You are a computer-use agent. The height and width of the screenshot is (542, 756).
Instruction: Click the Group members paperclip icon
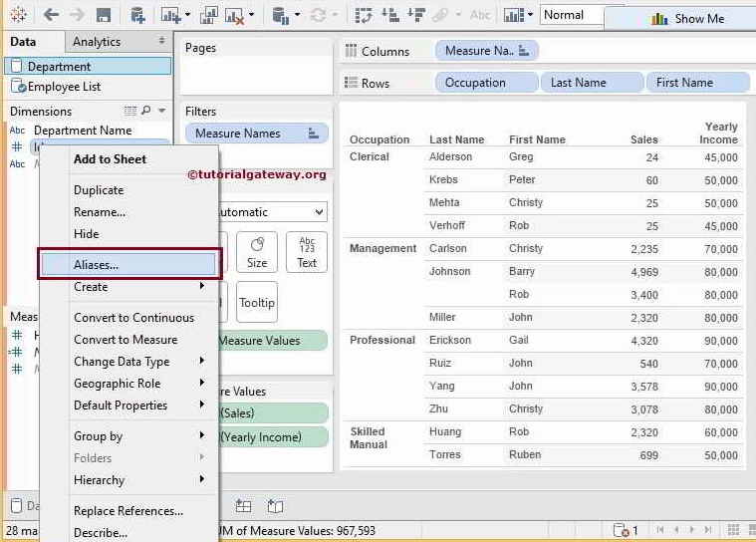(x=440, y=15)
